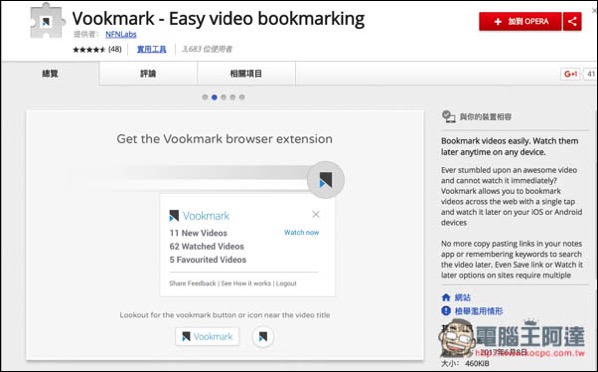Switch to the 總覽 tab
The image size is (598, 372).
(50, 73)
